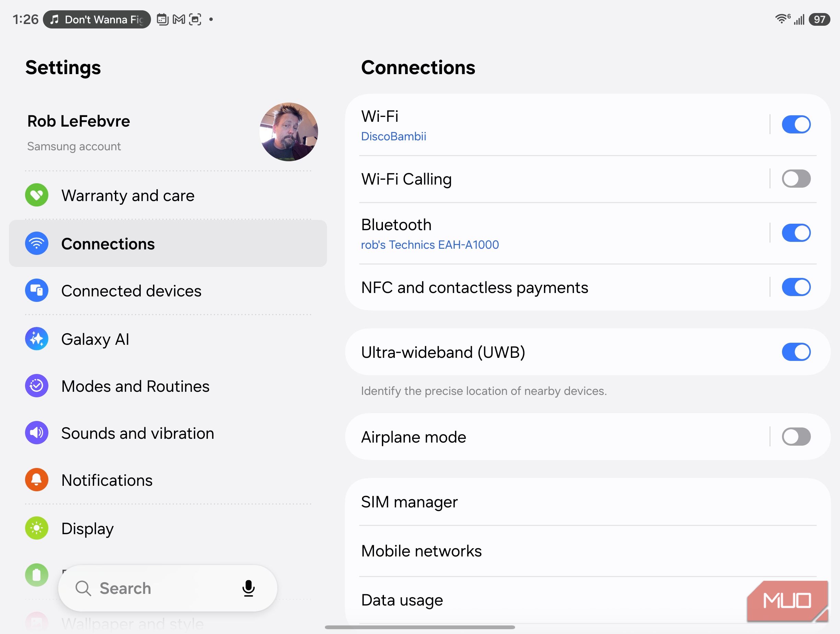
Task: Open Rob LeFebvre Samsung account
Action: coord(168,132)
